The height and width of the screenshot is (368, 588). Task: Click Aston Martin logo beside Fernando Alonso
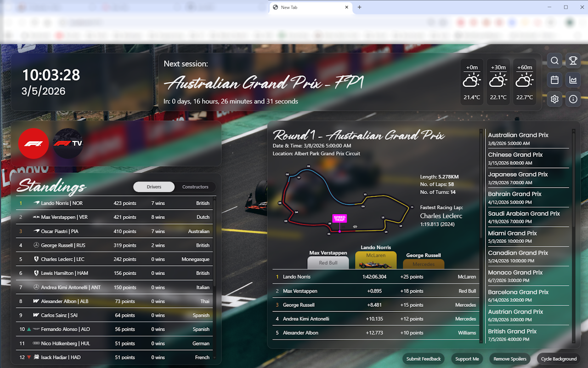36,329
